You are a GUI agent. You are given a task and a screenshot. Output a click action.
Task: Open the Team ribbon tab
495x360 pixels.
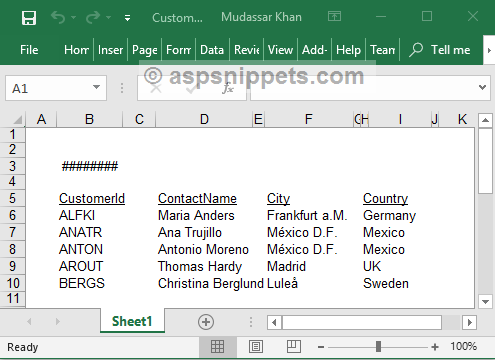coord(383,50)
